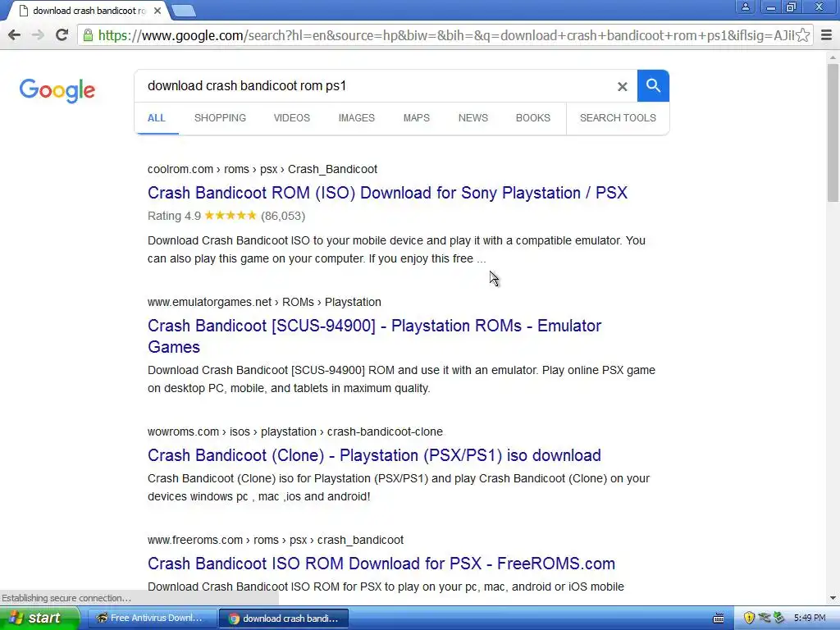This screenshot has height=630, width=840.
Task: Click the www.freeroms.com breadcrumb URL
Action: point(276,540)
